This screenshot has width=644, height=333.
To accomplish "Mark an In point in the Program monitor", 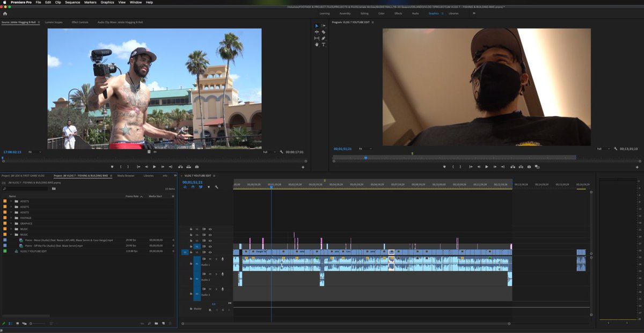I will point(453,166).
